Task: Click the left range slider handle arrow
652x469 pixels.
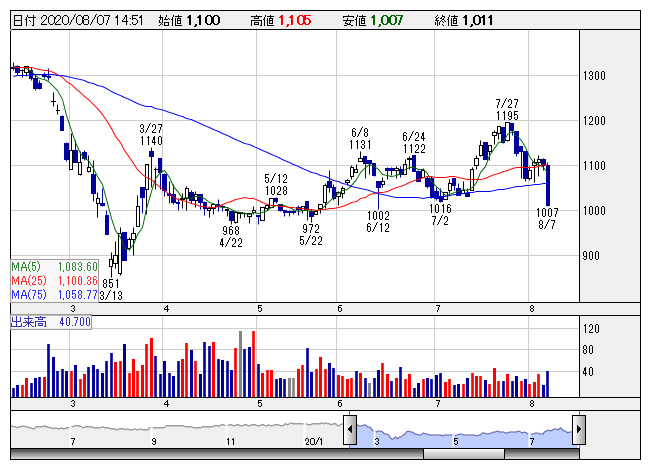Action: 350,429
